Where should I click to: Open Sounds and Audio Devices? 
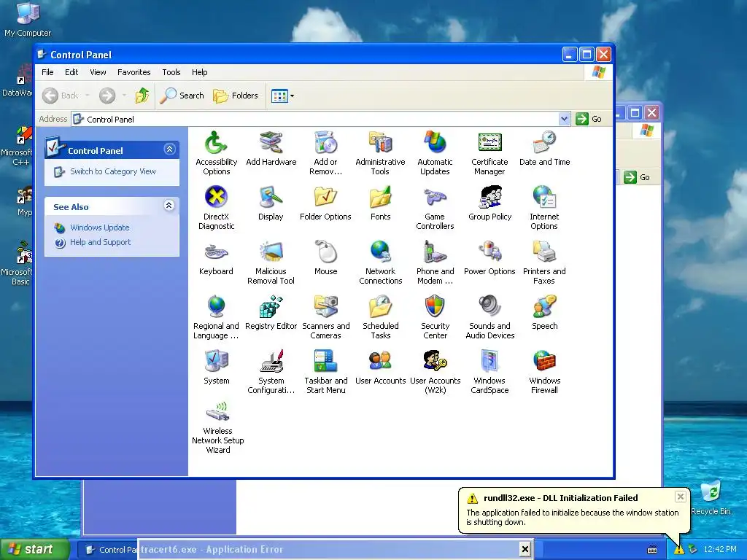[489, 318]
